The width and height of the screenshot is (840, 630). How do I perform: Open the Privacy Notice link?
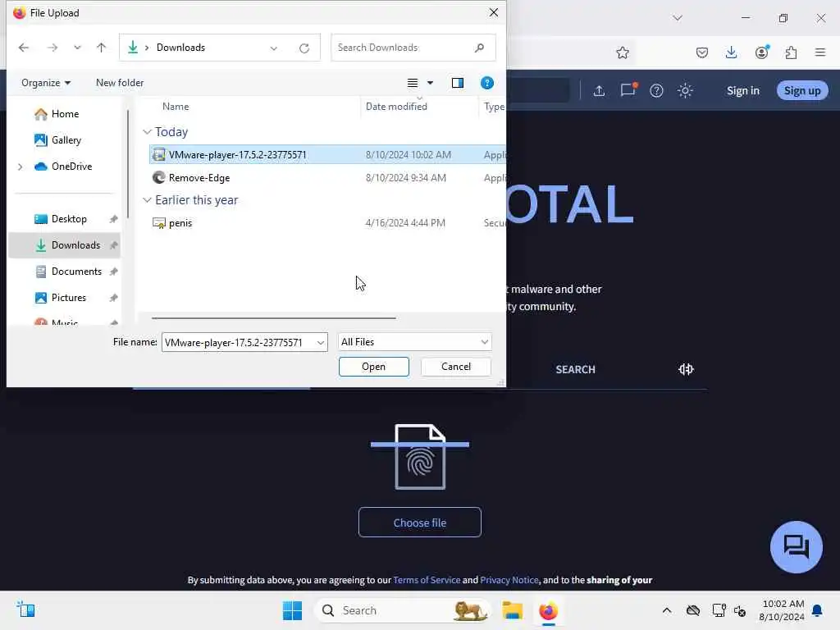[x=509, y=580]
